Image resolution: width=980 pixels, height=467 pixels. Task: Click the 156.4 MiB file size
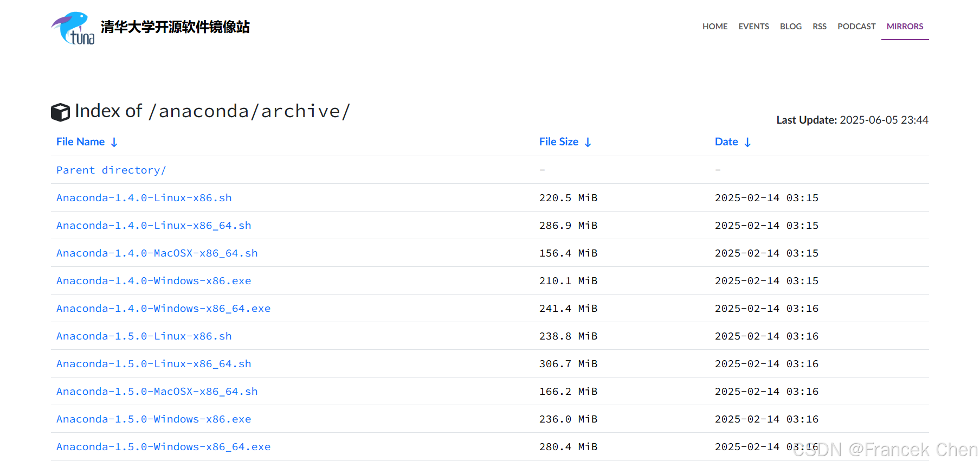pos(568,253)
